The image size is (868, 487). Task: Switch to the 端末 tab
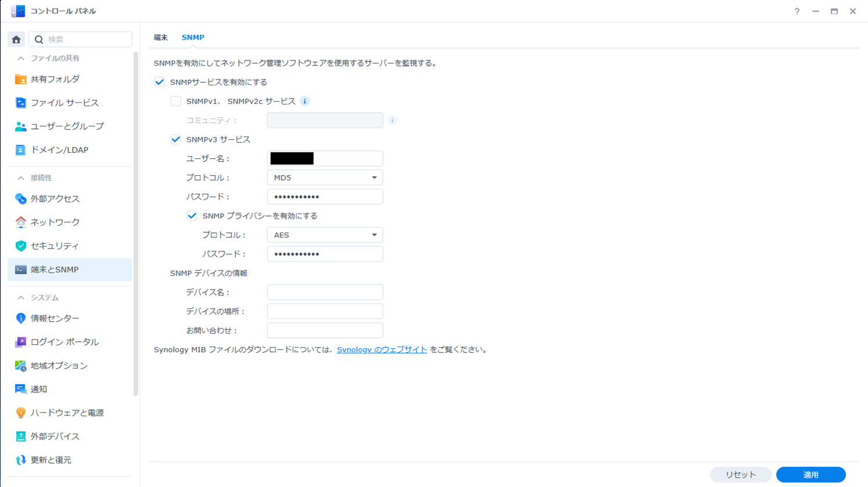tap(160, 37)
